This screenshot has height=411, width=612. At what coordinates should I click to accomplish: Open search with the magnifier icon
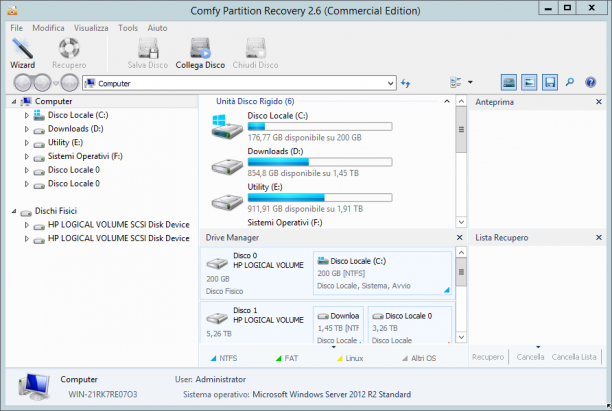[x=570, y=82]
